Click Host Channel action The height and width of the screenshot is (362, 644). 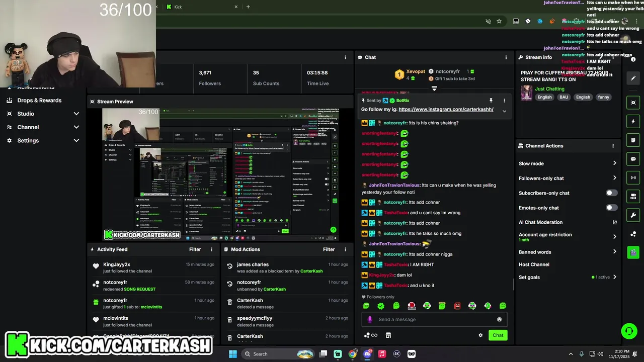pos(534,264)
